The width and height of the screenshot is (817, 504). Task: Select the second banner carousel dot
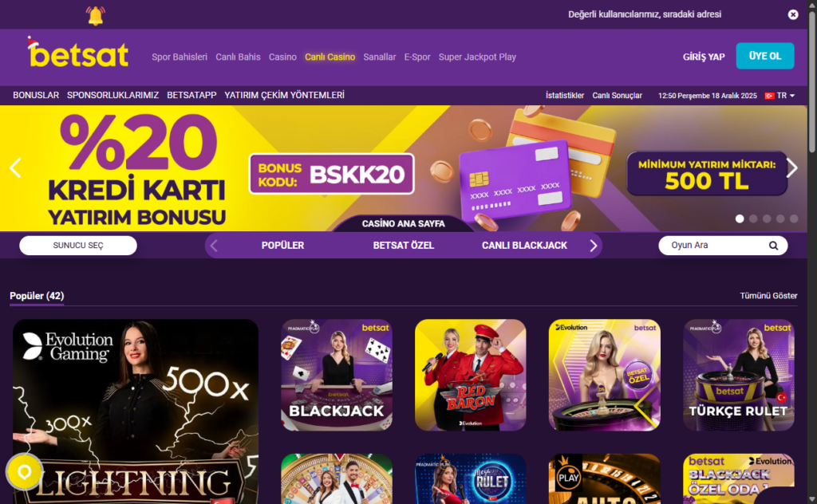click(753, 219)
